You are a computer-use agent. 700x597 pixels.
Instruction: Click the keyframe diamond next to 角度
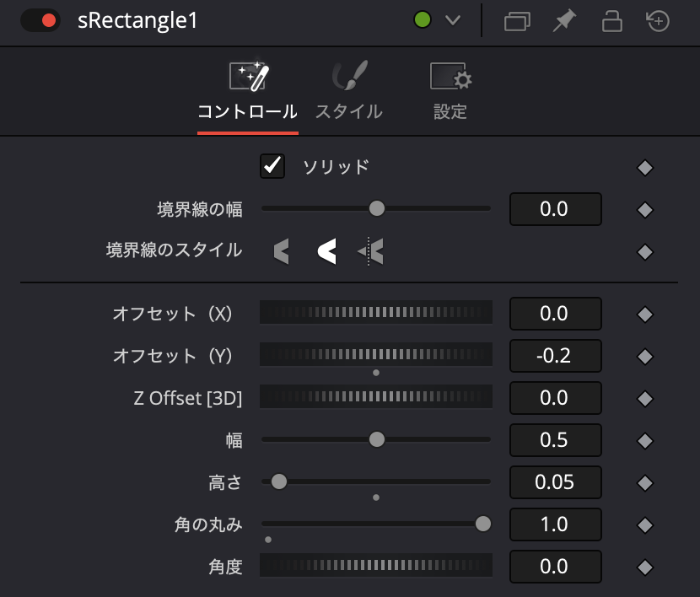(x=644, y=566)
